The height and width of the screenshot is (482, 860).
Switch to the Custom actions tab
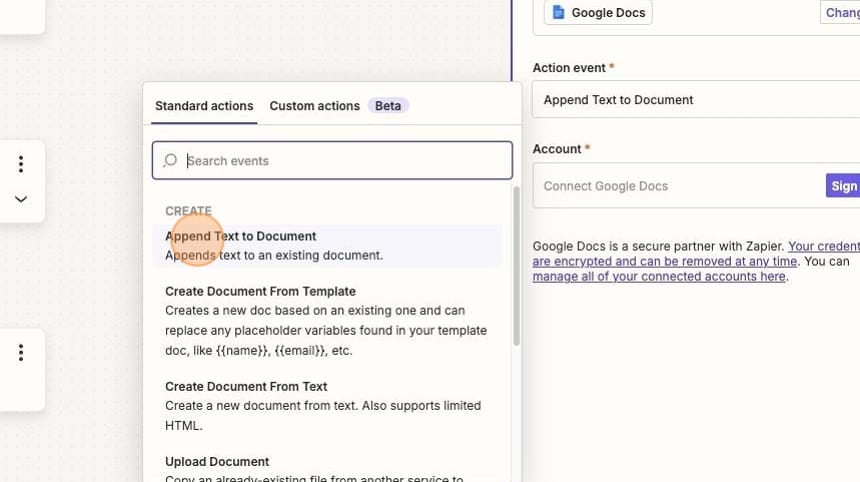point(314,106)
